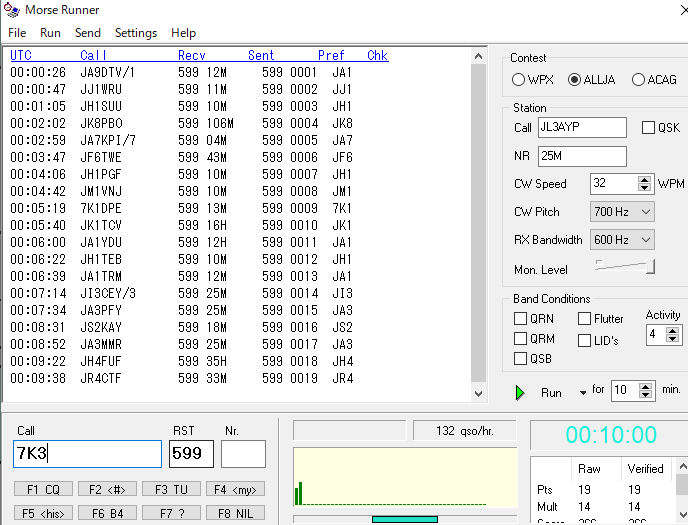The height and width of the screenshot is (525, 688).
Task: Open the Settings menu
Action: (x=136, y=33)
